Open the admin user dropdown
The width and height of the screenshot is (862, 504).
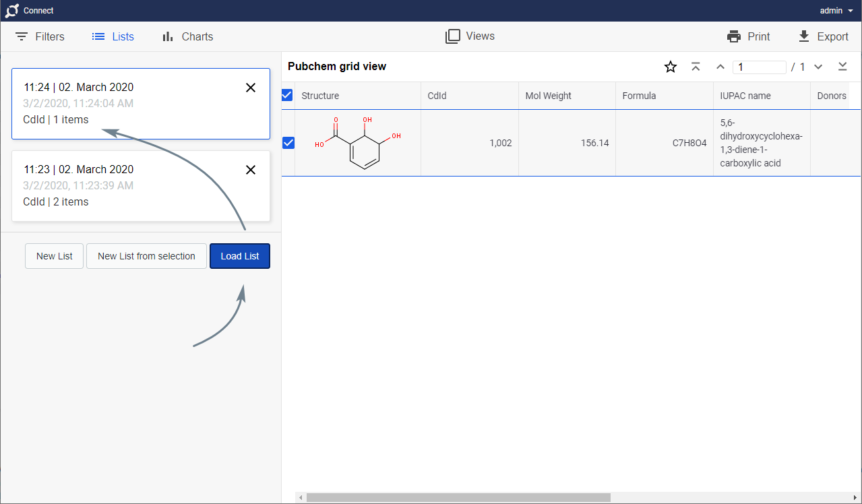[836, 11]
